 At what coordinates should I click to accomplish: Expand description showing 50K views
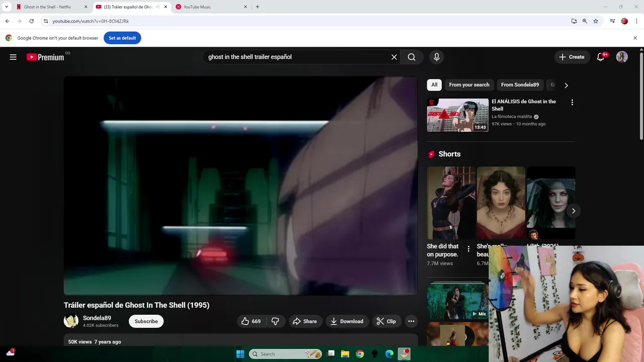click(x=240, y=340)
